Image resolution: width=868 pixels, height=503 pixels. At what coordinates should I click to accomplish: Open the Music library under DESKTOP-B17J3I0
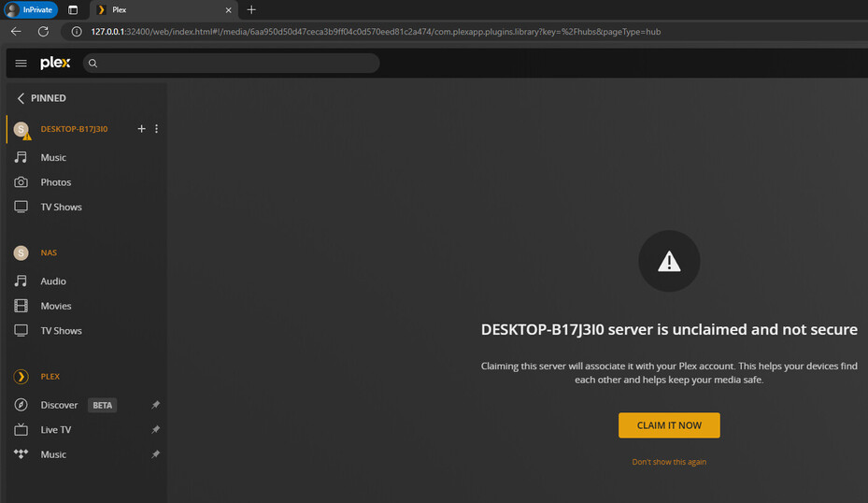(x=53, y=157)
